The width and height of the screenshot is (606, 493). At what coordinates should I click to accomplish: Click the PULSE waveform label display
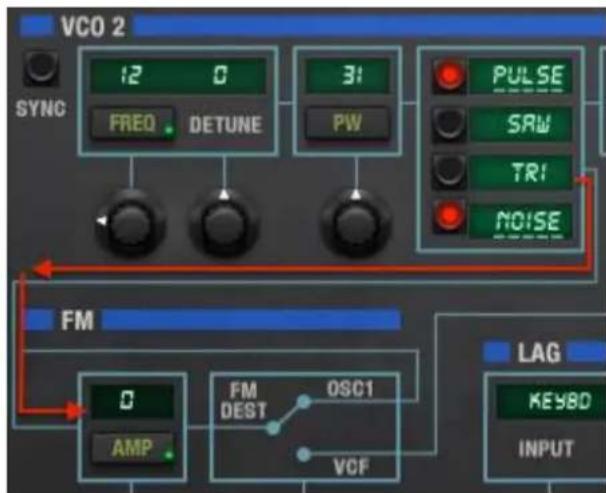tap(520, 76)
